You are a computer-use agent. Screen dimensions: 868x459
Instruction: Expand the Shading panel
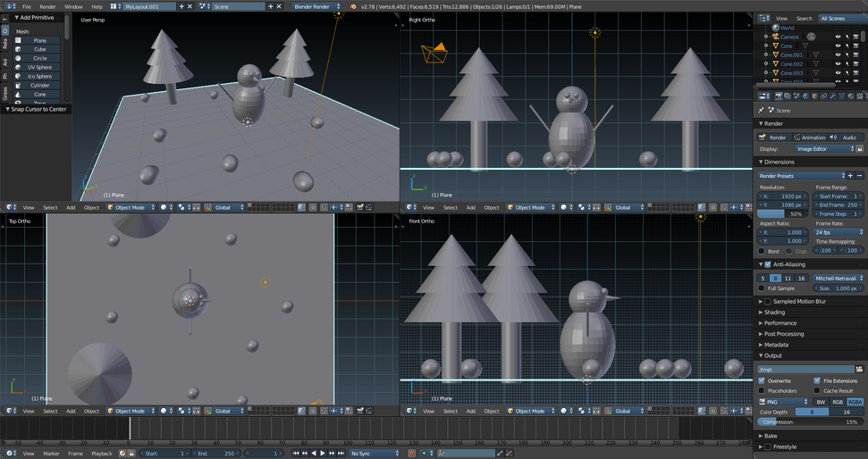(774, 312)
